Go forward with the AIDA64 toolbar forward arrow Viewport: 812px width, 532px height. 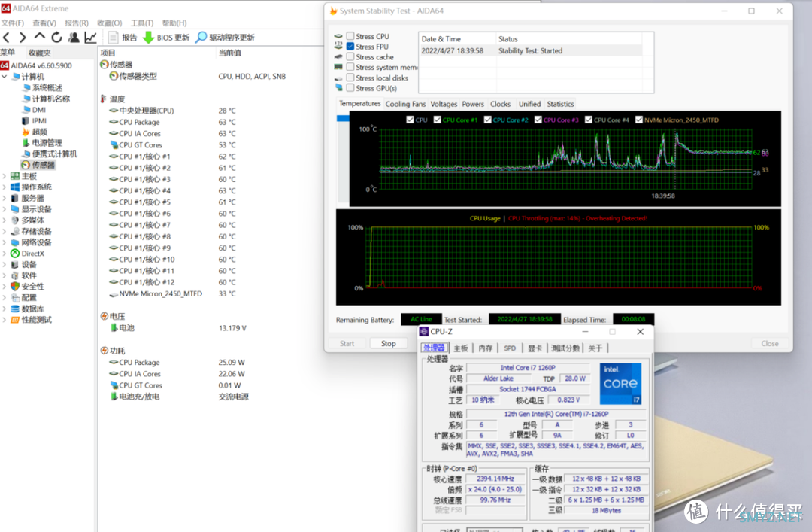[x=23, y=38]
